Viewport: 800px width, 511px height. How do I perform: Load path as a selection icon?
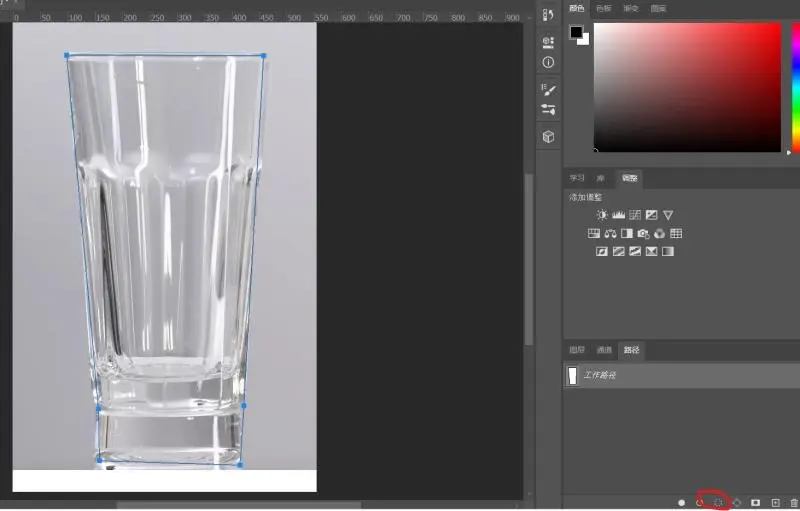[718, 502]
